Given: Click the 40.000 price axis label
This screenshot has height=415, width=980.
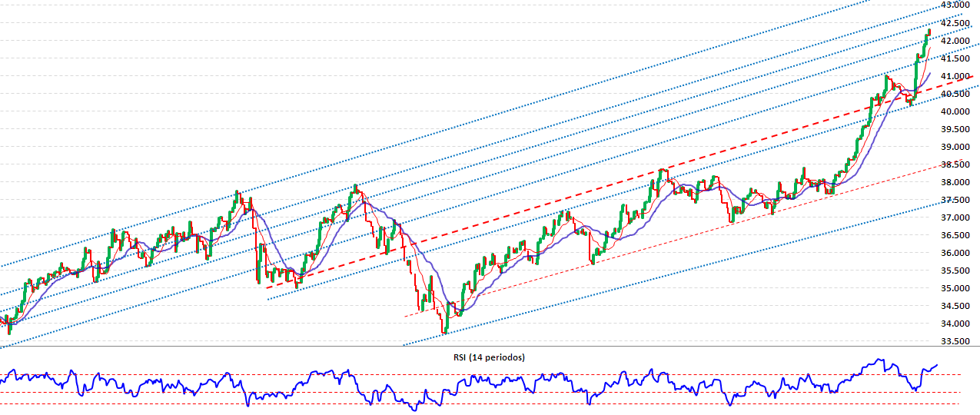Looking at the screenshot, I should pos(957,111).
